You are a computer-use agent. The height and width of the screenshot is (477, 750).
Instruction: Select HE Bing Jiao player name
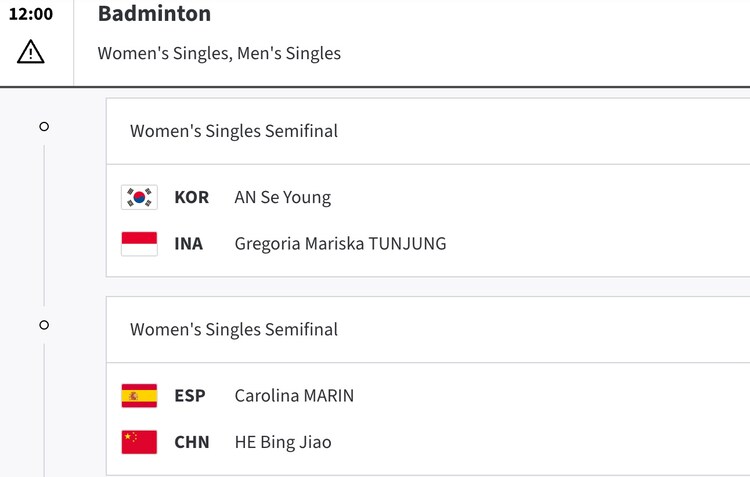pyautogui.click(x=282, y=441)
